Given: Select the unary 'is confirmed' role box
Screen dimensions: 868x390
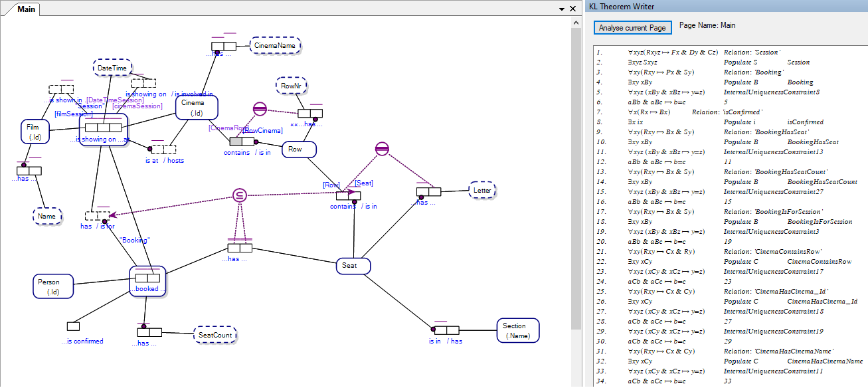Looking at the screenshot, I should pyautogui.click(x=73, y=326).
